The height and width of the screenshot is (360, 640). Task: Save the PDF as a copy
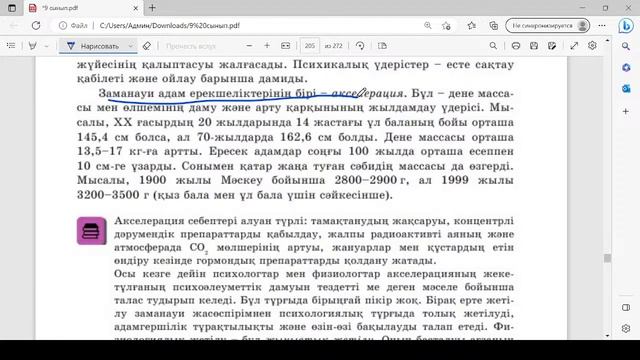[552, 46]
